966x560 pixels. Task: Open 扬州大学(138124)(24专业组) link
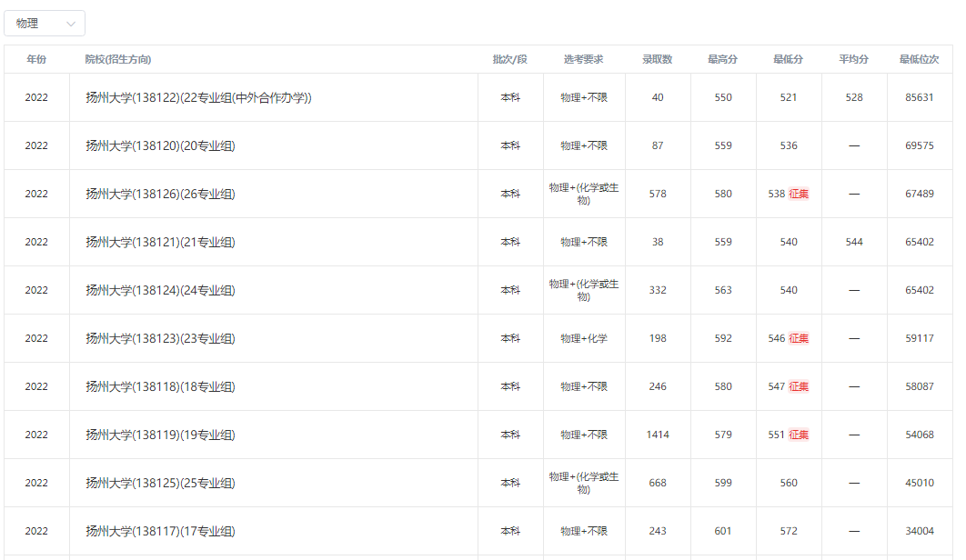(160, 290)
